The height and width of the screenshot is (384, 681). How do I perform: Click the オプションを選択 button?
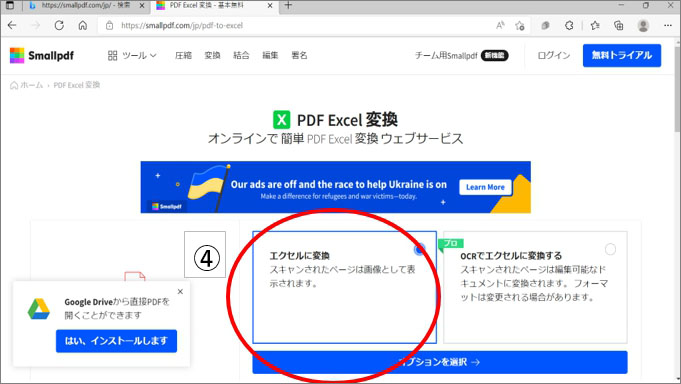coord(440,362)
